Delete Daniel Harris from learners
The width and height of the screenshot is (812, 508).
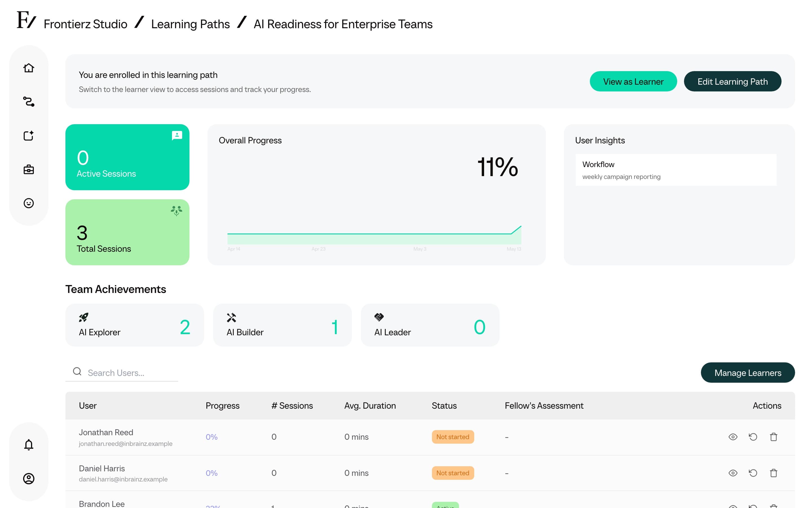[774, 473]
